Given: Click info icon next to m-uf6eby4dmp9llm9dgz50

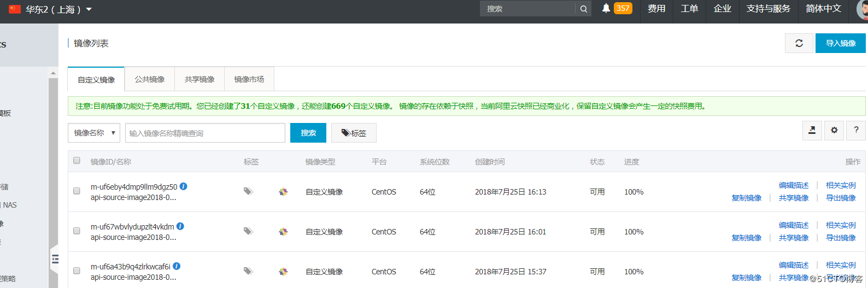Looking at the screenshot, I should tap(184, 186).
